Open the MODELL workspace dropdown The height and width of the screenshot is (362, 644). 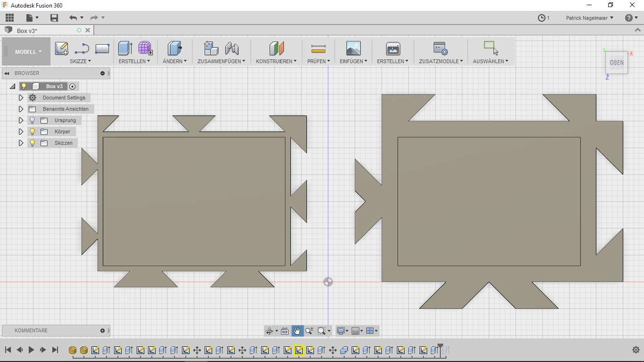click(x=26, y=52)
